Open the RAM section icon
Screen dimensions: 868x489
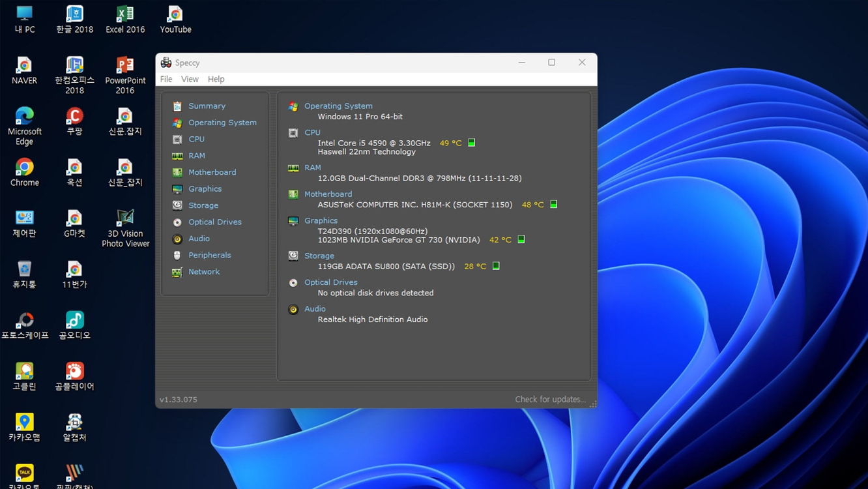177,155
